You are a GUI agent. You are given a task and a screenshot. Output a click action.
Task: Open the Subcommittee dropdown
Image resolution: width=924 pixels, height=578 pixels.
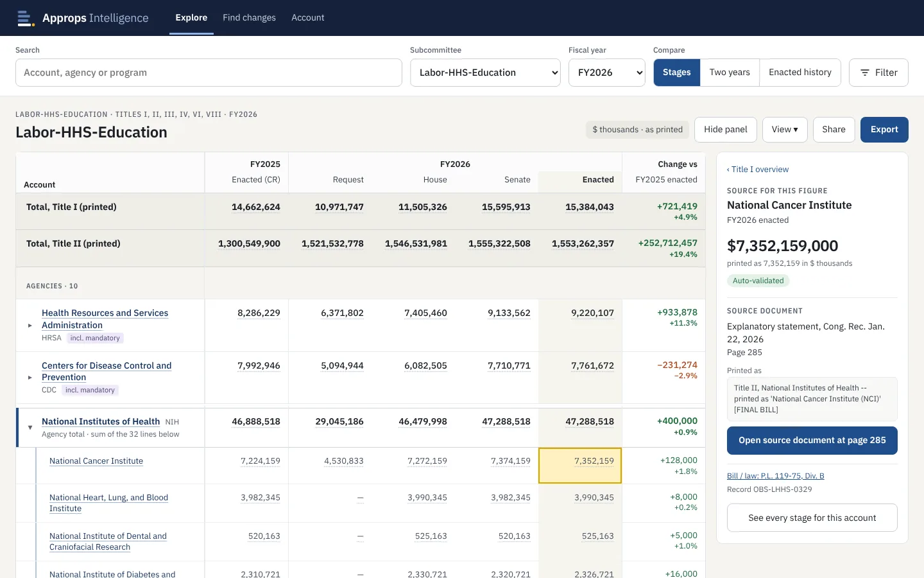485,73
